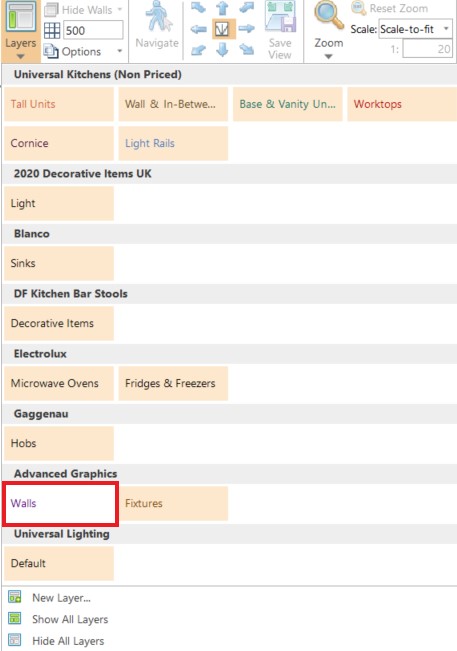
Task: Toggle the Base & Vanity Units layer
Action: coord(288,104)
